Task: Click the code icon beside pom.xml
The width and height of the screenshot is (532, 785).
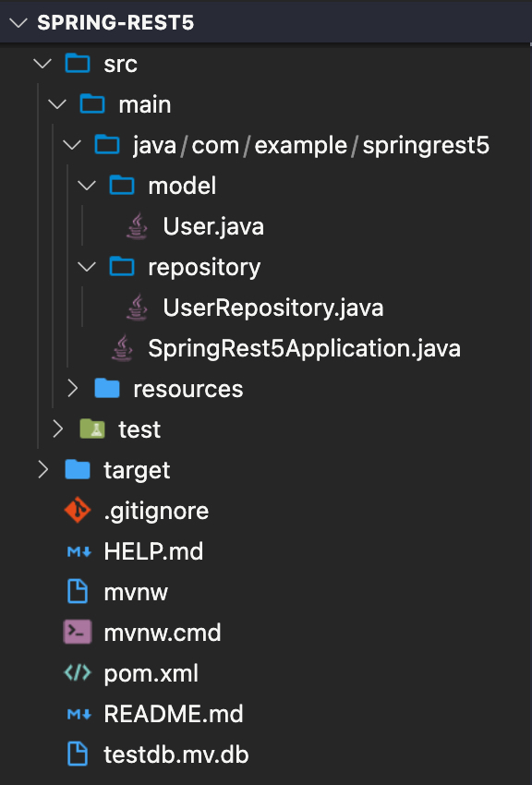Action: point(78,672)
